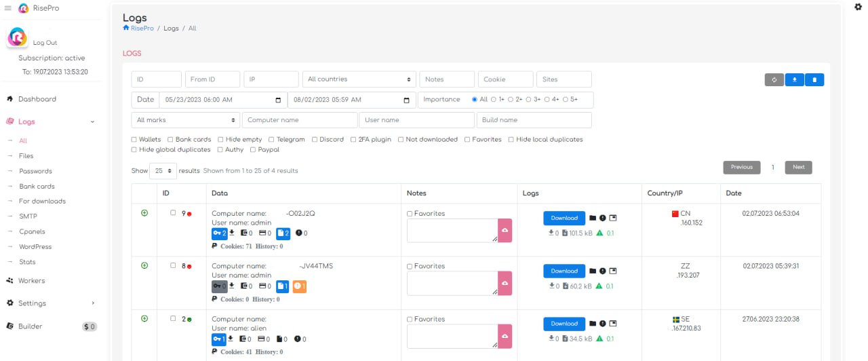
Task: Click pink cloud save-note button for row 8
Action: pos(505,283)
